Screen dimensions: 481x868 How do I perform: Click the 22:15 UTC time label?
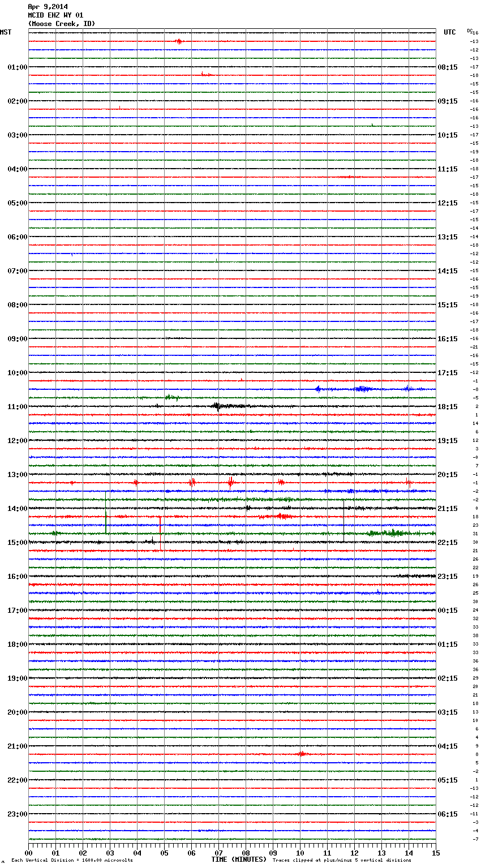click(448, 543)
